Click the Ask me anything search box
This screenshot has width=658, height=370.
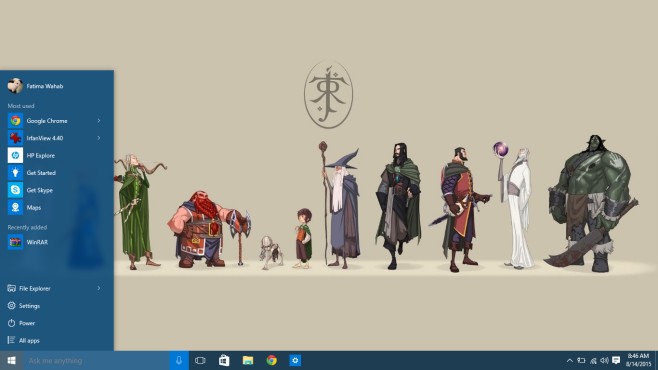(96, 360)
